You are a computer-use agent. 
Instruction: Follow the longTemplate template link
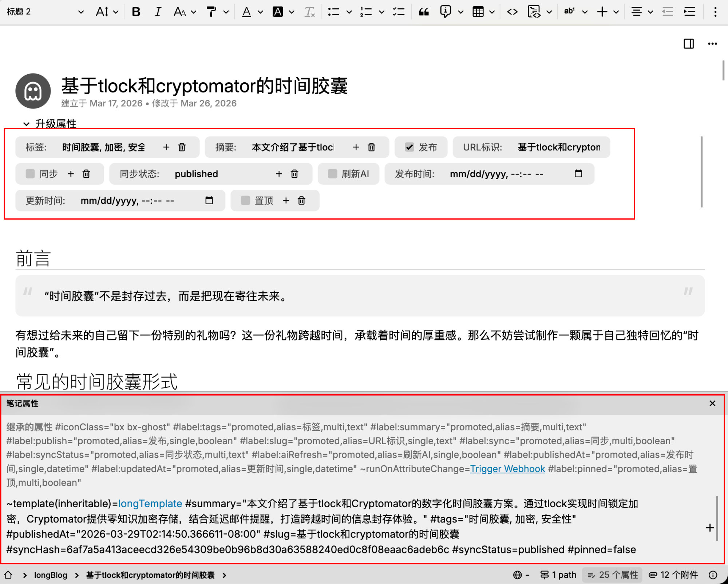click(150, 504)
